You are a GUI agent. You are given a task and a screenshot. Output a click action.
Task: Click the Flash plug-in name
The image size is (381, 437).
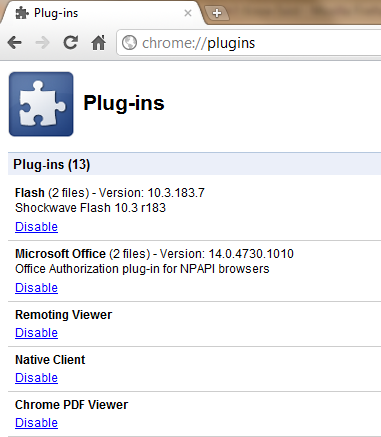pos(30,193)
